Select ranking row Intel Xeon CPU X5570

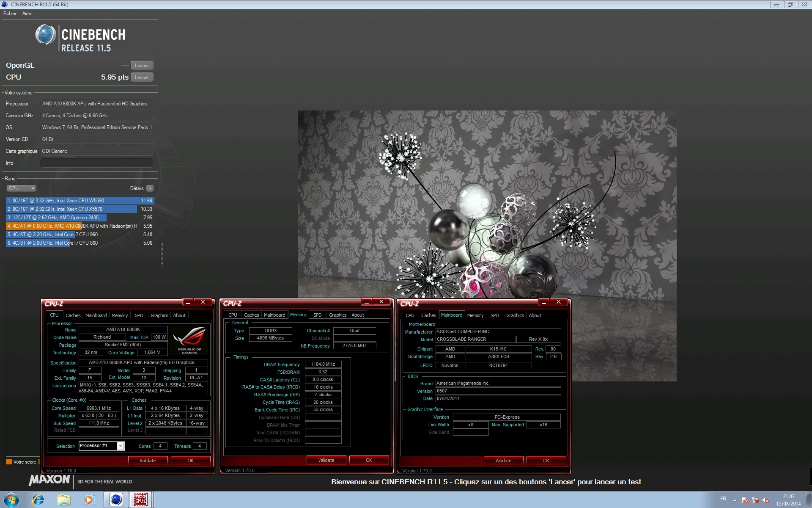(x=80, y=209)
